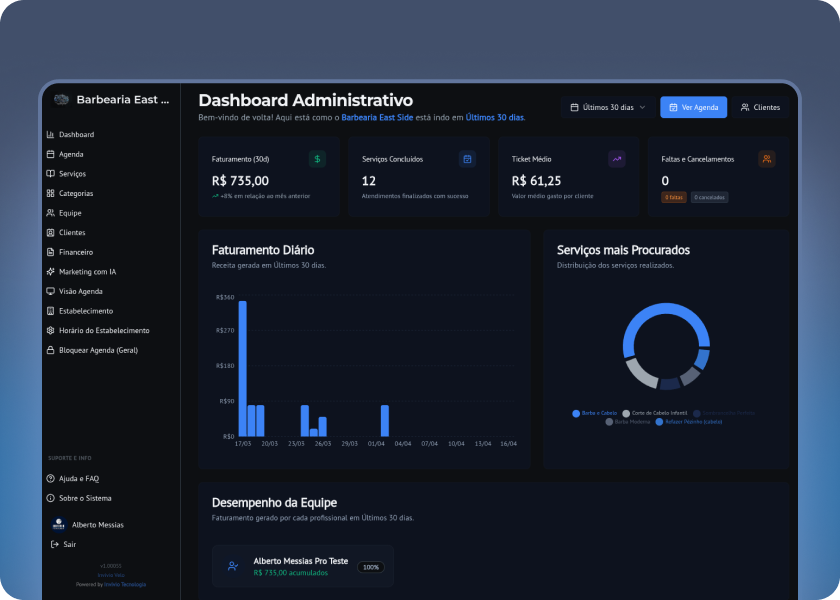The height and width of the screenshot is (600, 840).
Task: Open the Dashboard menu item
Action: click(x=76, y=134)
